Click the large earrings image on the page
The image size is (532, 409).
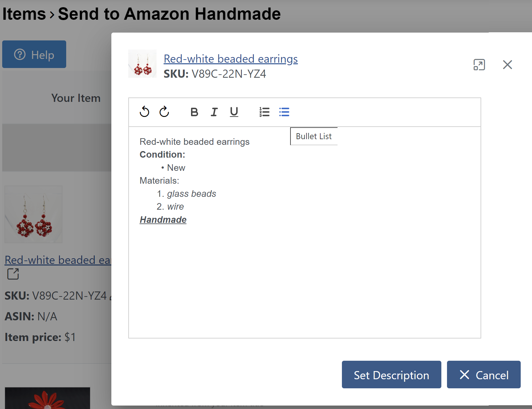tap(34, 214)
